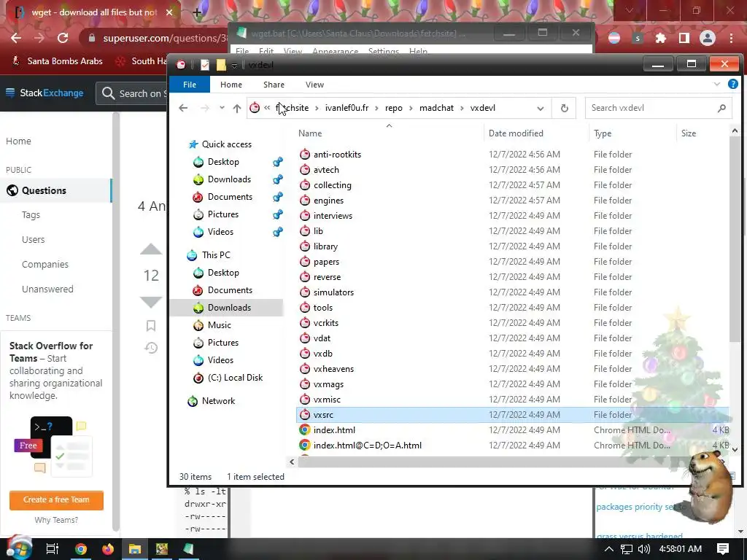The image size is (747, 560).
Task: Select the vxdb folder
Action: (x=322, y=354)
